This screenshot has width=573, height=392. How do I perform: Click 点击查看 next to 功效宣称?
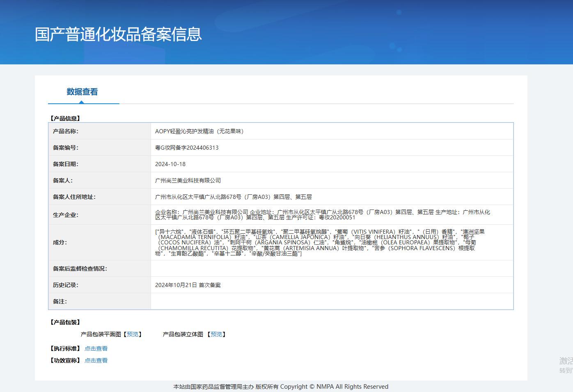(96, 360)
